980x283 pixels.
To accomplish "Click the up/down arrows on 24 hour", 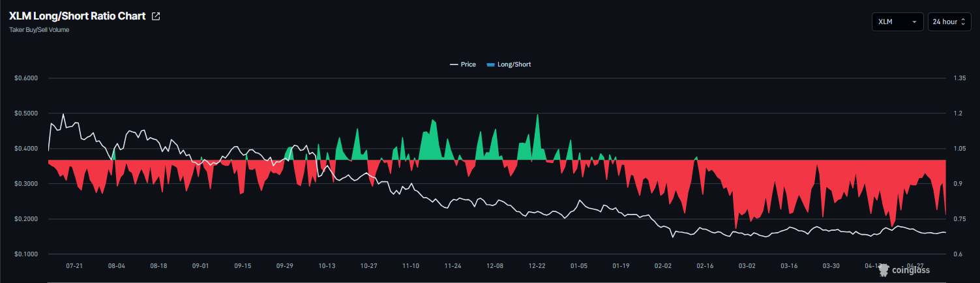I will (x=963, y=22).
